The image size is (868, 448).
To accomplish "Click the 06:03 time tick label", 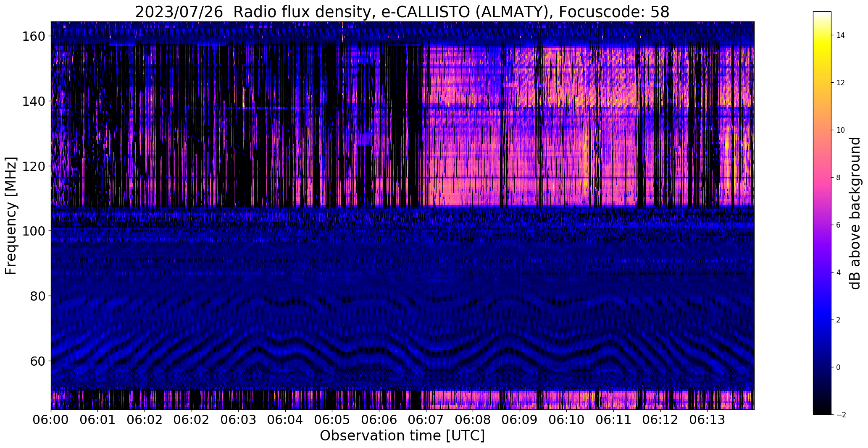I will click(238, 420).
